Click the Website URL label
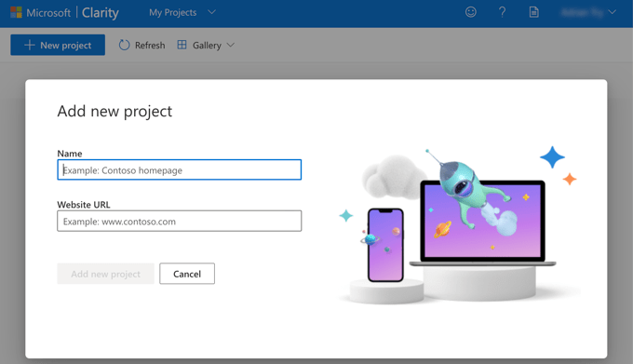Image resolution: width=633 pixels, height=364 pixels. pos(84,205)
